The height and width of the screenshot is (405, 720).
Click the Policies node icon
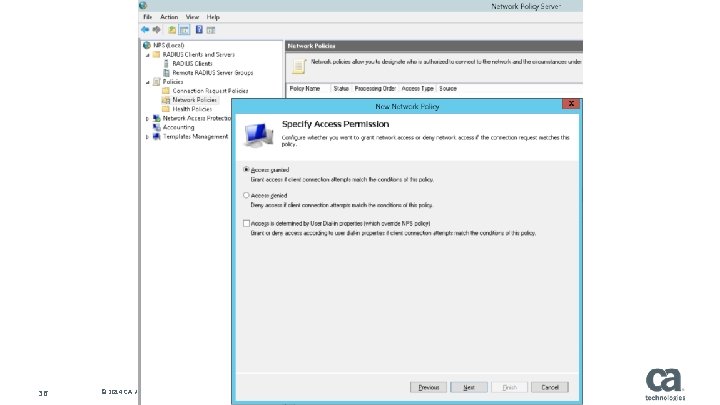pos(157,82)
